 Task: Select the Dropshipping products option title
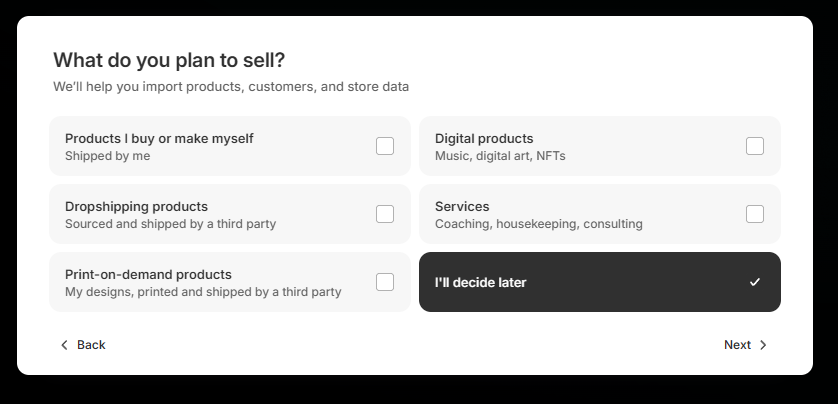[x=136, y=206]
